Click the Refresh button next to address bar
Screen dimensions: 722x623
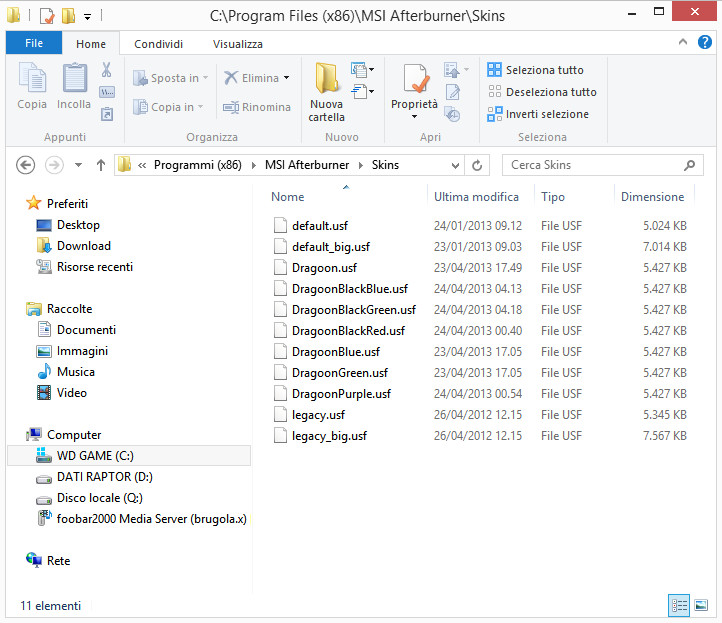(477, 165)
